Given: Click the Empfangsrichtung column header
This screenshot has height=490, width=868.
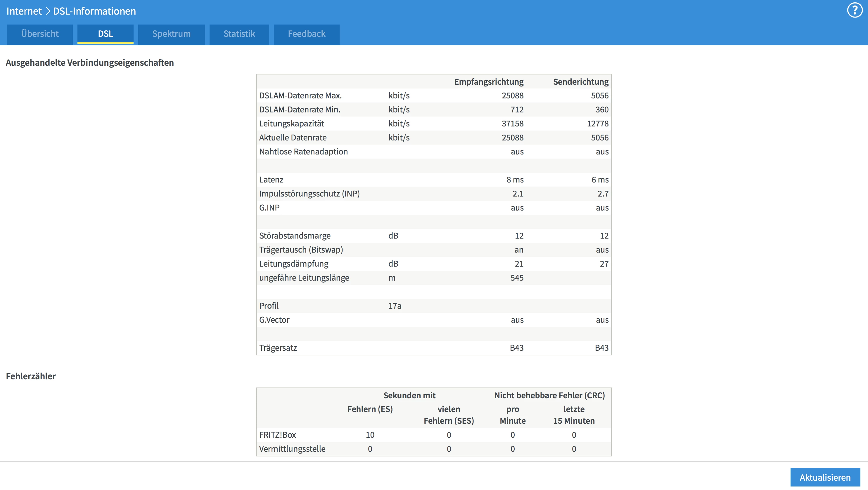Looking at the screenshot, I should pos(489,82).
